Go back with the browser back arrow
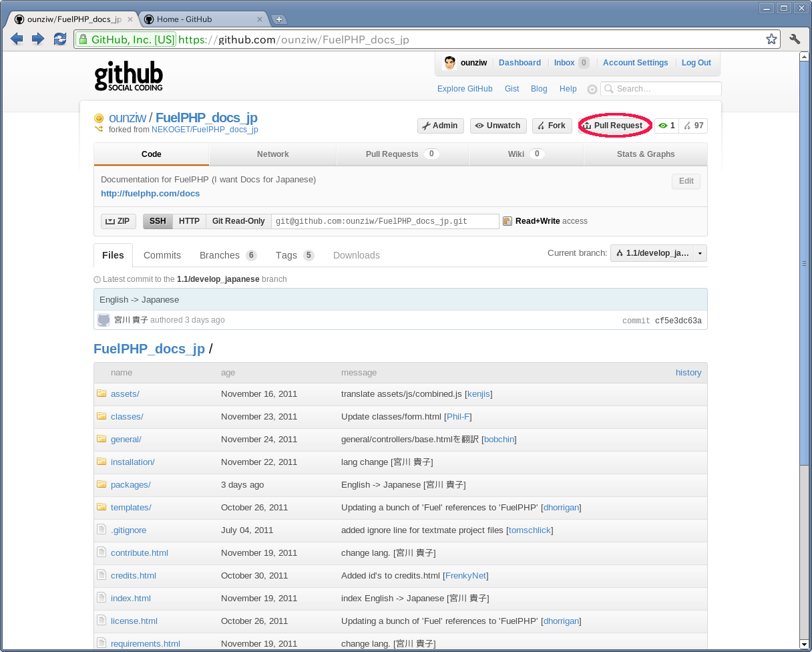 pyautogui.click(x=17, y=39)
